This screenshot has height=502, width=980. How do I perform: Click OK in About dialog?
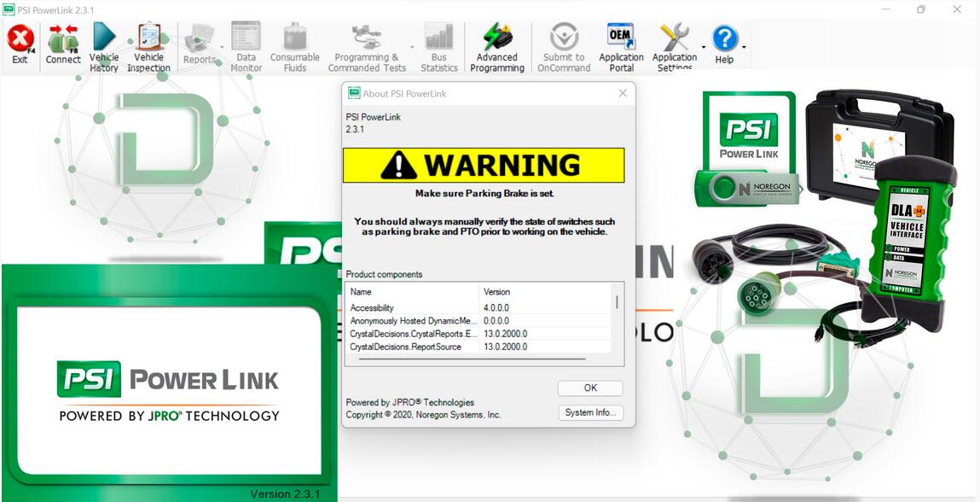[x=590, y=388]
